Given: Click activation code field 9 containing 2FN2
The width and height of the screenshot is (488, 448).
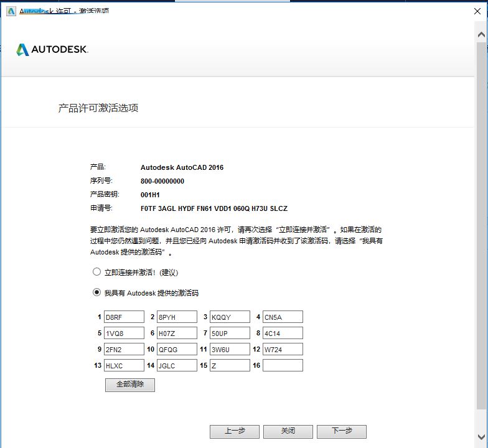Looking at the screenshot, I should pos(124,349).
